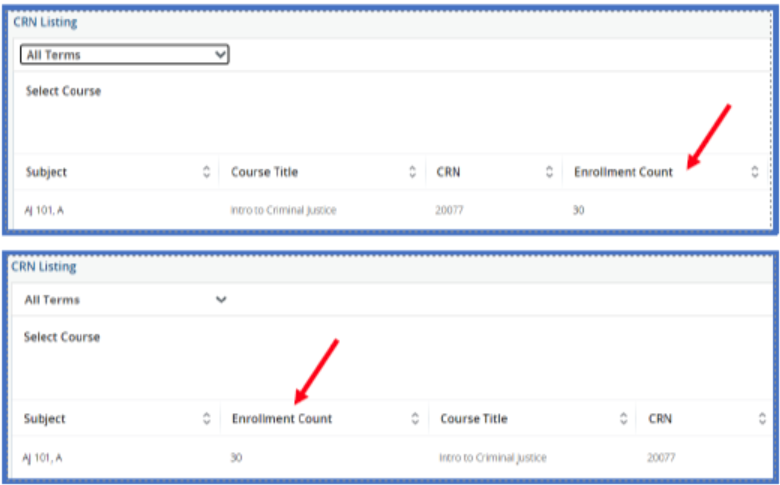
Task: Click the arrow of the bordered All Terms combo box
Action: pos(220,55)
